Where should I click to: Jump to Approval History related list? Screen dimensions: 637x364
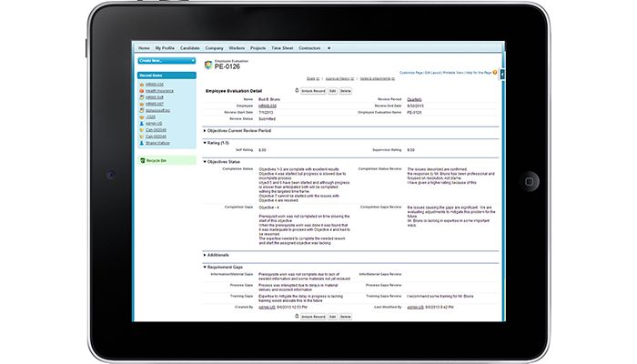(x=339, y=79)
